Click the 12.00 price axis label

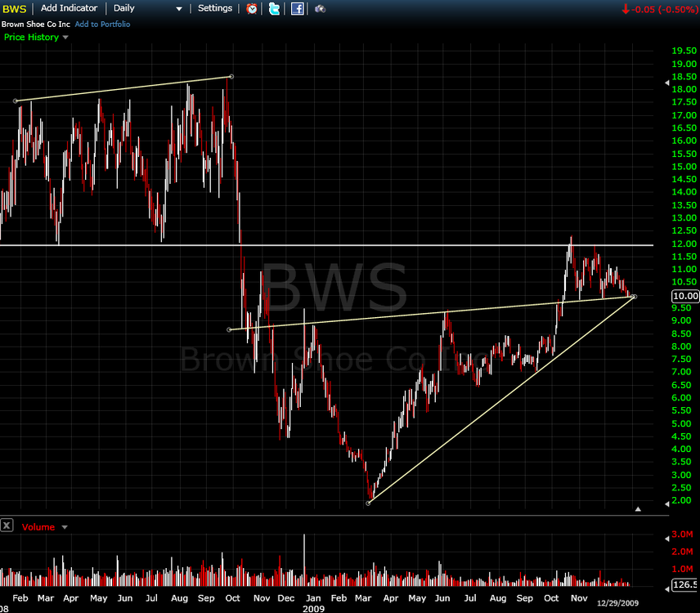(684, 244)
